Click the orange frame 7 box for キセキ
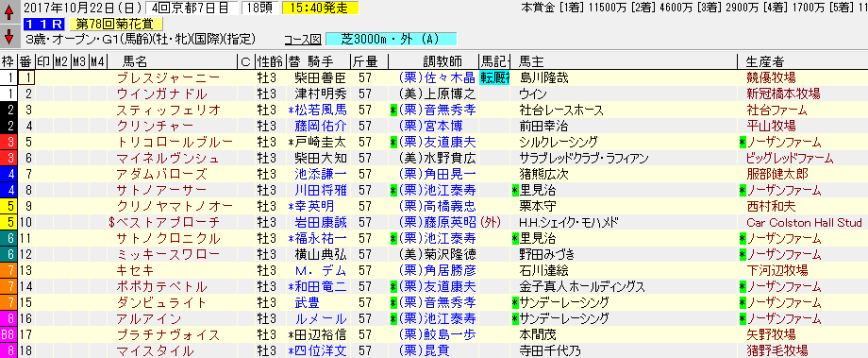The image size is (868, 358). (8, 271)
